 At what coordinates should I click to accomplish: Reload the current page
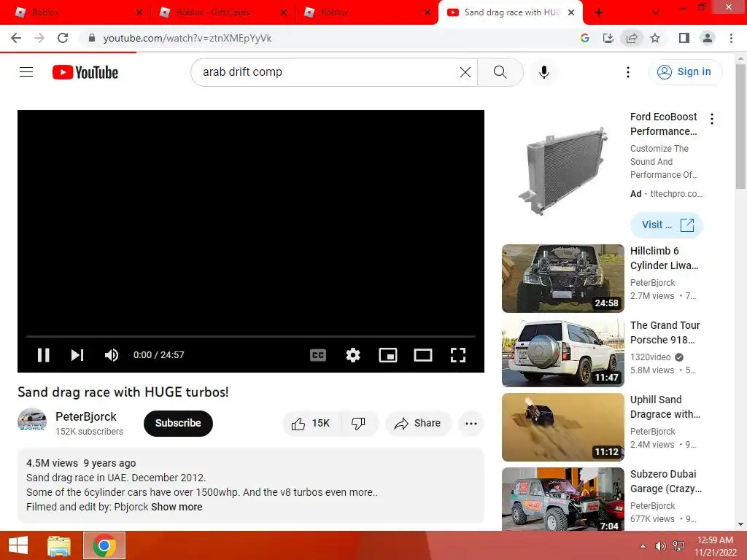(63, 38)
